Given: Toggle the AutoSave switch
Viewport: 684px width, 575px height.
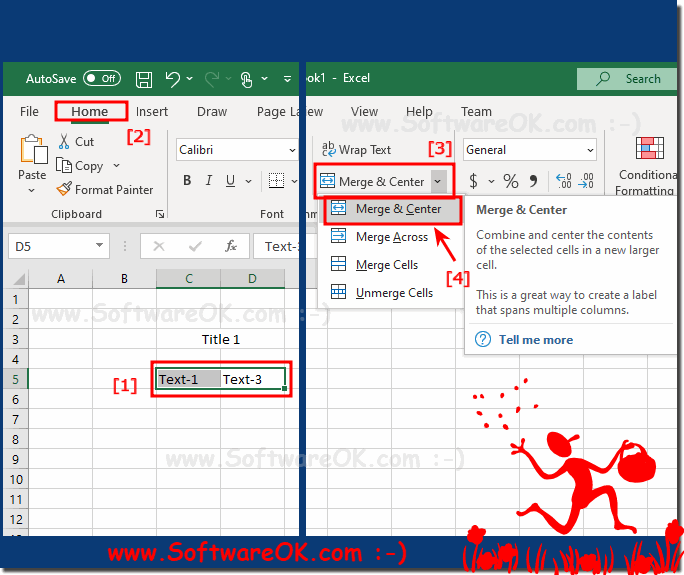Looking at the screenshot, I should coord(102,79).
